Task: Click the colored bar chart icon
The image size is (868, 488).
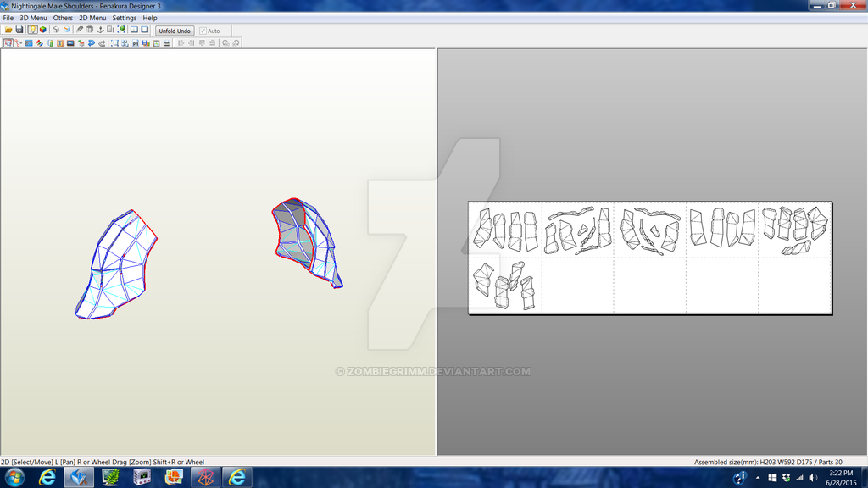Action: tap(146, 42)
